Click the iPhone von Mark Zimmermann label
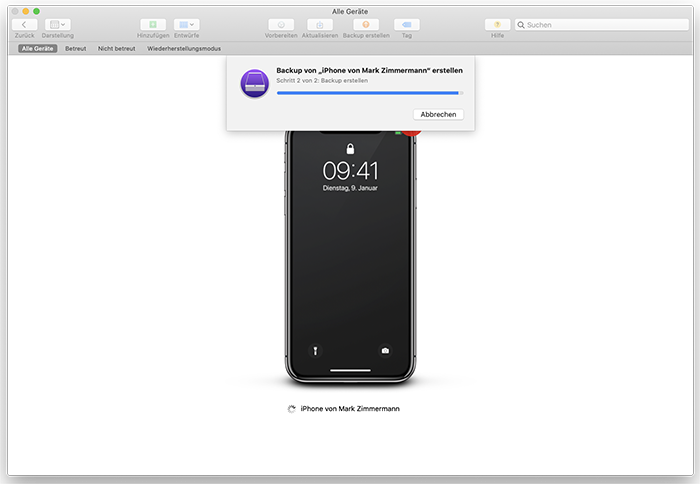The image size is (700, 484). point(350,409)
